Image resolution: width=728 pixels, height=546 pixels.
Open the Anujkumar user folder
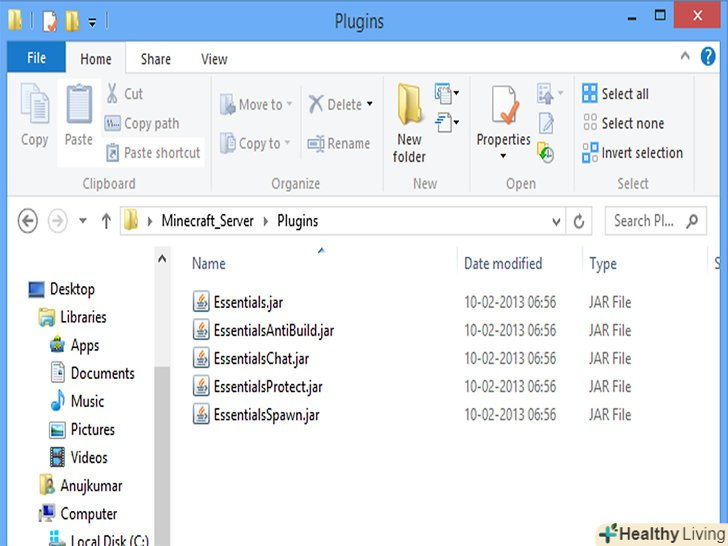point(91,486)
